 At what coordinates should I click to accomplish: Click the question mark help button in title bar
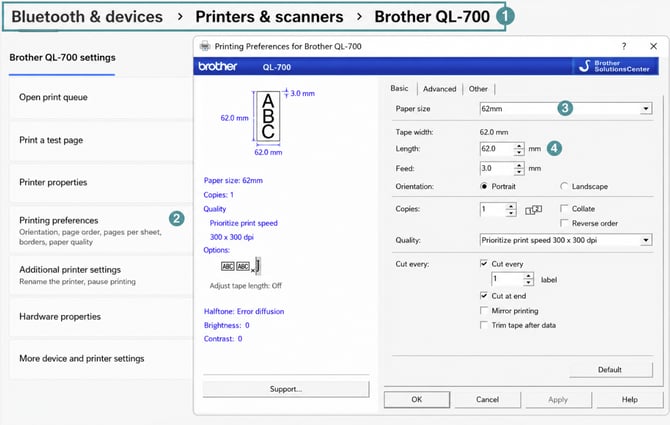624,46
